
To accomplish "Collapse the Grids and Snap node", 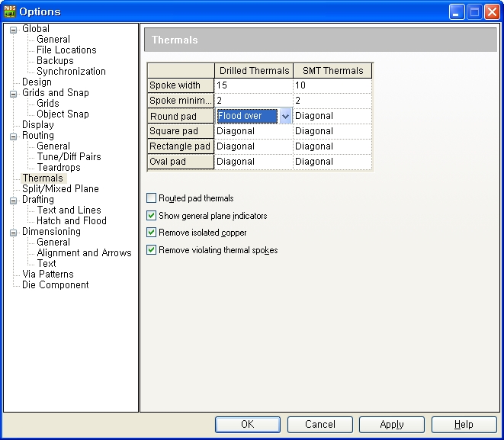I will 14,94.
